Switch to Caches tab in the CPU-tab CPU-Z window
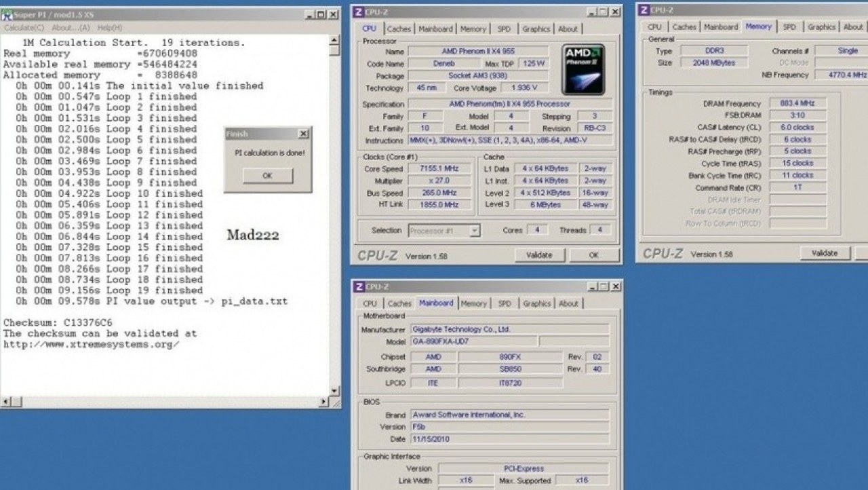Viewport: 868px width, 490px height. coord(399,29)
